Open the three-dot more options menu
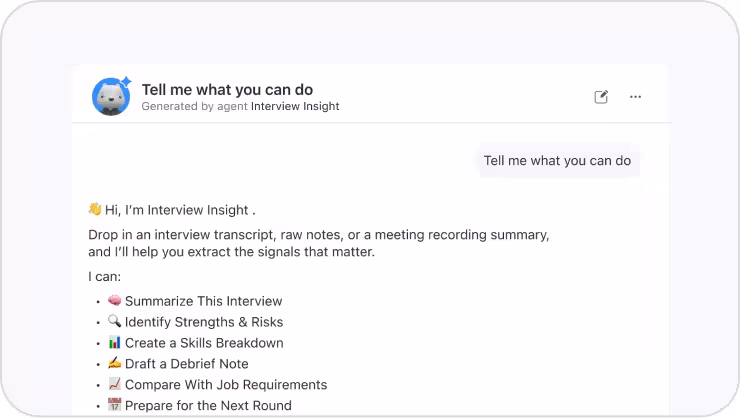 point(635,97)
